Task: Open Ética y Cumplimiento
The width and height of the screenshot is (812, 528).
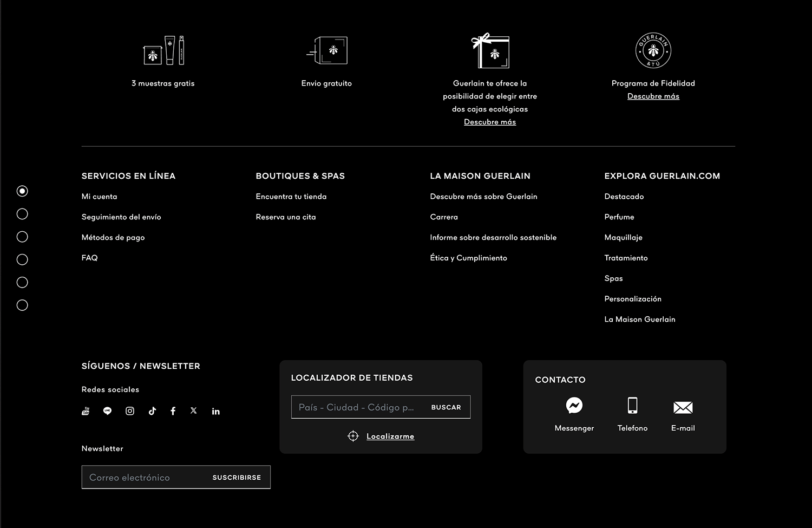Action: click(x=468, y=258)
